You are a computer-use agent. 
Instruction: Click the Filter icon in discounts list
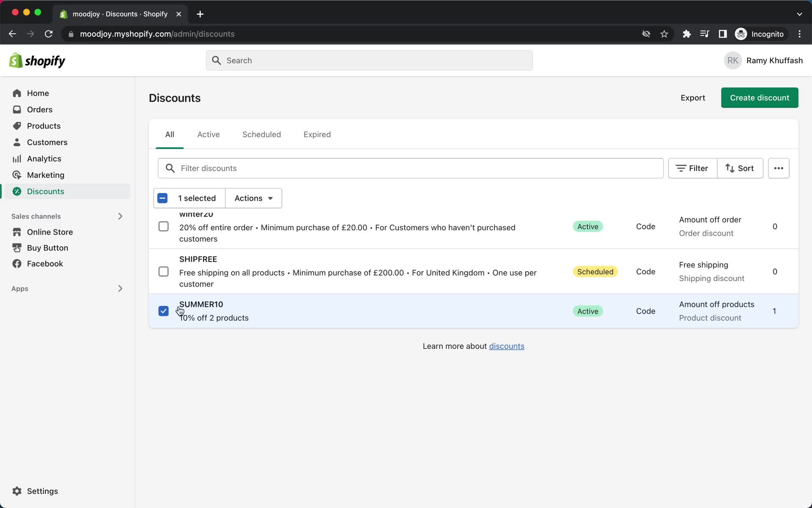click(692, 168)
